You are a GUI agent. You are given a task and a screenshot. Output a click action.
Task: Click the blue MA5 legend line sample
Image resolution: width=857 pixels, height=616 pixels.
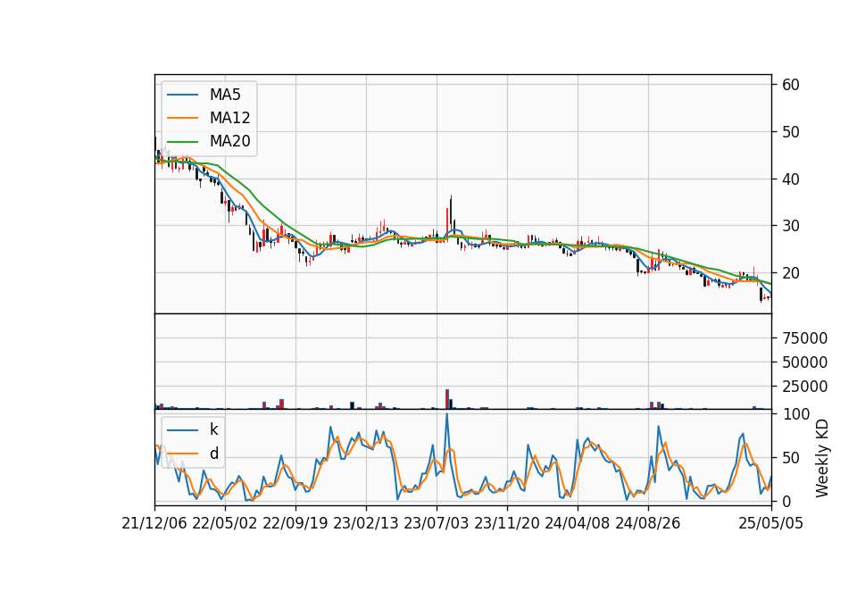coord(182,95)
